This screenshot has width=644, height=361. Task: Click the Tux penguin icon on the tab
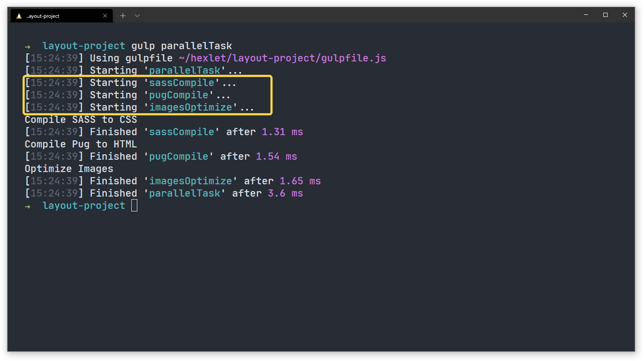tap(18, 15)
